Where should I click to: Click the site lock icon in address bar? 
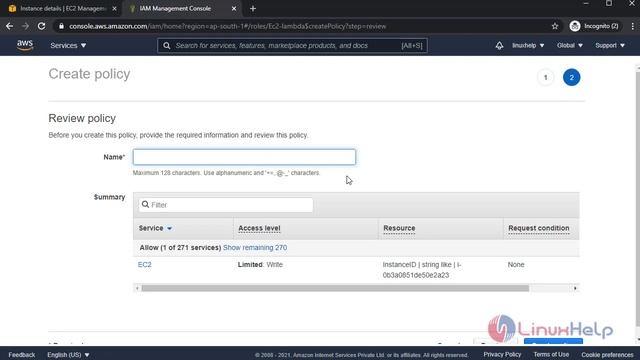point(61,26)
